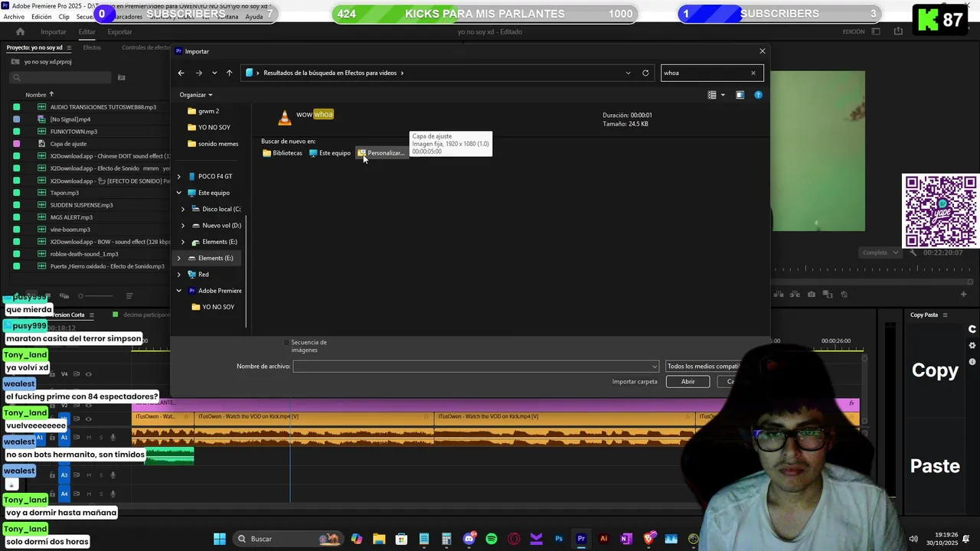
Task: Clear the 'whoa' search text
Action: pyautogui.click(x=753, y=73)
